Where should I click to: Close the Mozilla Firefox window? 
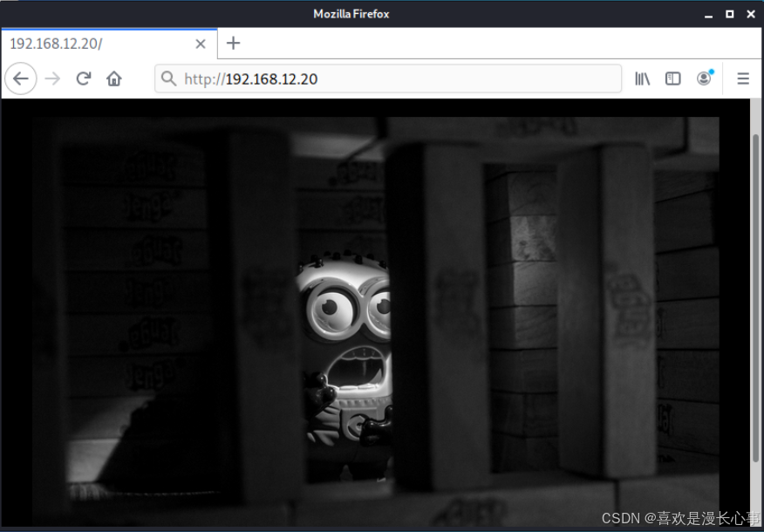click(751, 14)
